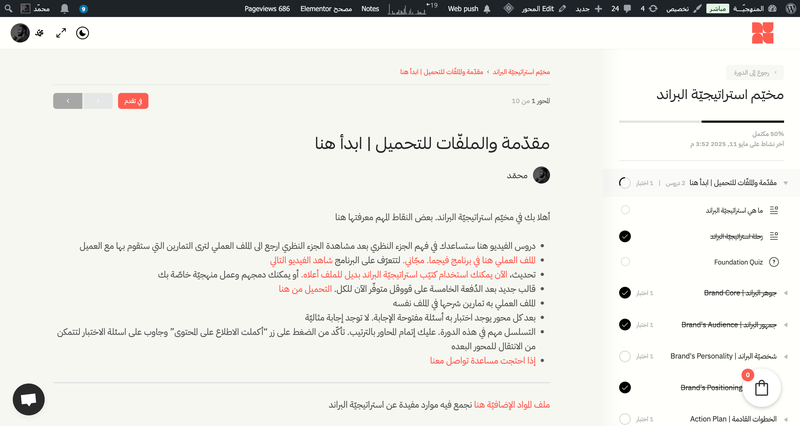
Task: Open the 4 pending updates icon
Action: click(649, 9)
